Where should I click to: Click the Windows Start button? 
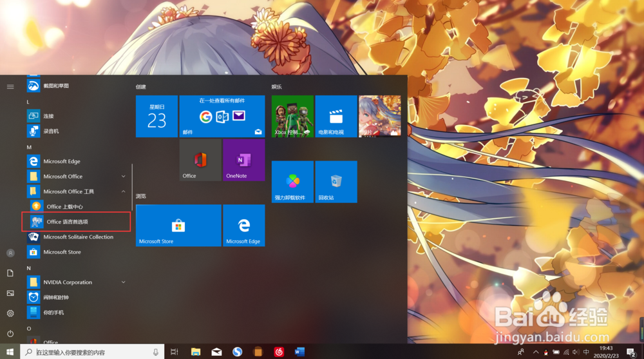(x=10, y=352)
